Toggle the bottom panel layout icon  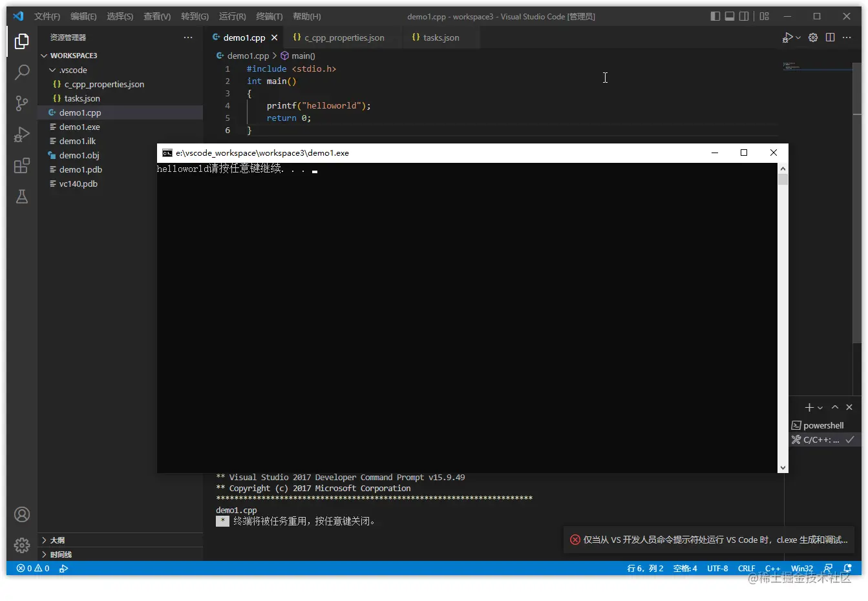click(730, 16)
